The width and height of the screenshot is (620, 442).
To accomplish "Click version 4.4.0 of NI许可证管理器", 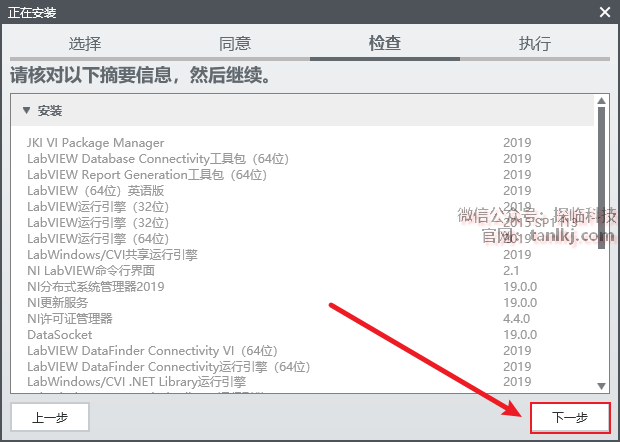I will tap(517, 319).
